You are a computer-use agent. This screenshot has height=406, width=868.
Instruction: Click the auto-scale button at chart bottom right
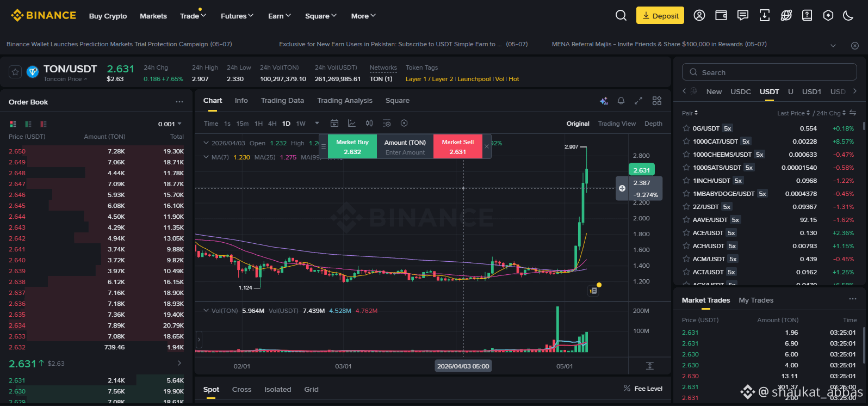click(x=649, y=366)
